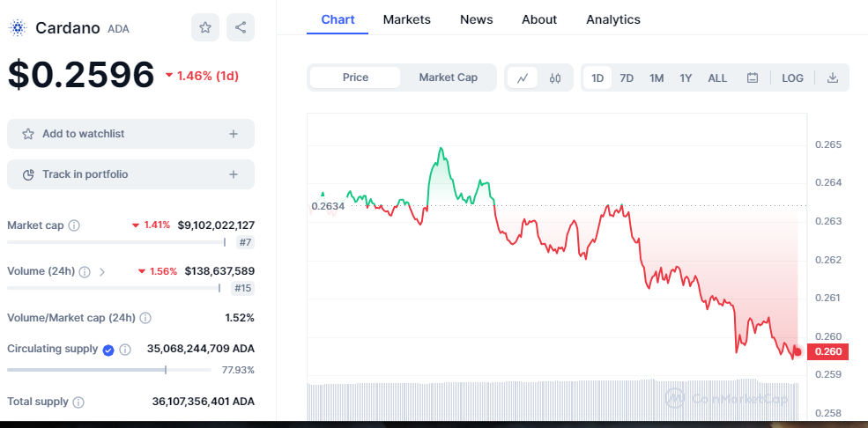Select 7D time range
Image resolution: width=868 pixels, height=428 pixels.
coord(626,78)
